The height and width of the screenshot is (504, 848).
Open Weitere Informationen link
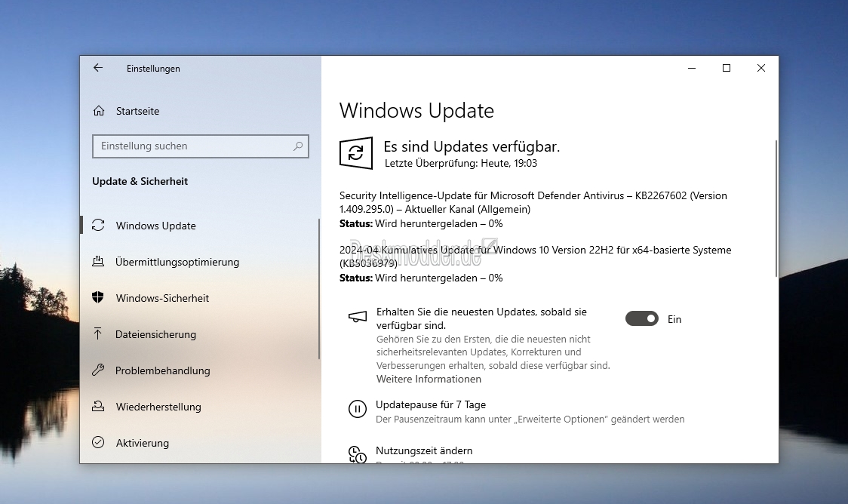point(429,379)
